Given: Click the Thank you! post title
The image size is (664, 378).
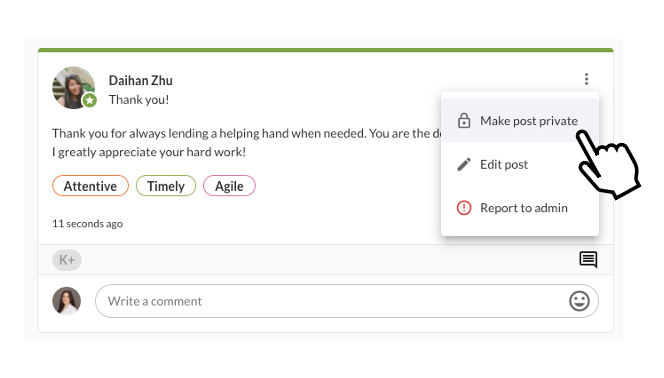Looking at the screenshot, I should (139, 100).
